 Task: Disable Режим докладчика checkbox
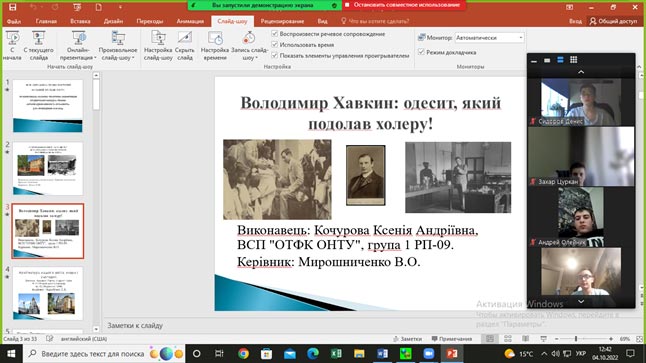pyautogui.click(x=421, y=52)
